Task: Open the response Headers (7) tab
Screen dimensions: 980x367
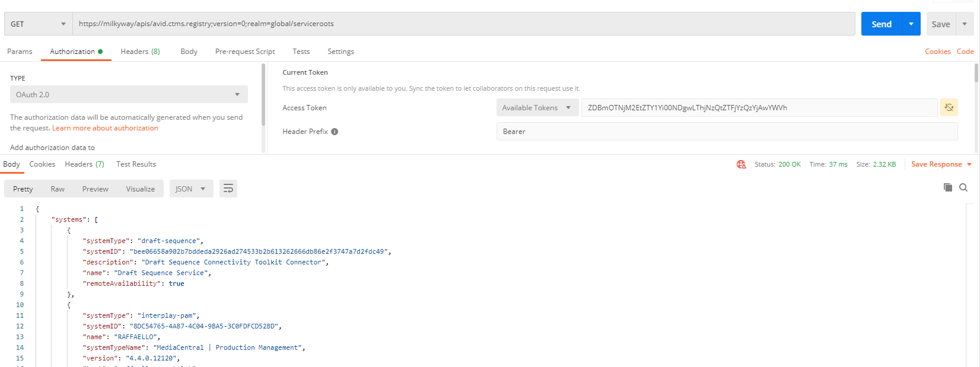Action: (x=84, y=164)
